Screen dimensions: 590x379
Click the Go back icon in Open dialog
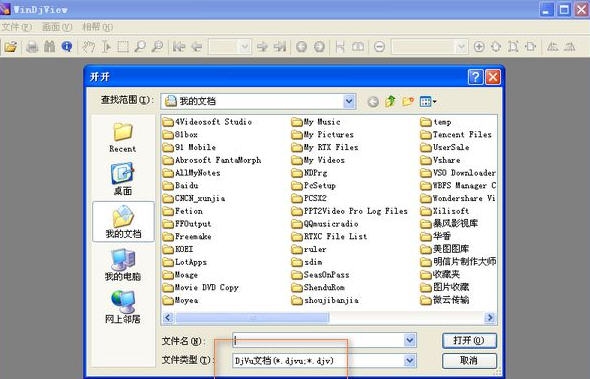(x=373, y=101)
